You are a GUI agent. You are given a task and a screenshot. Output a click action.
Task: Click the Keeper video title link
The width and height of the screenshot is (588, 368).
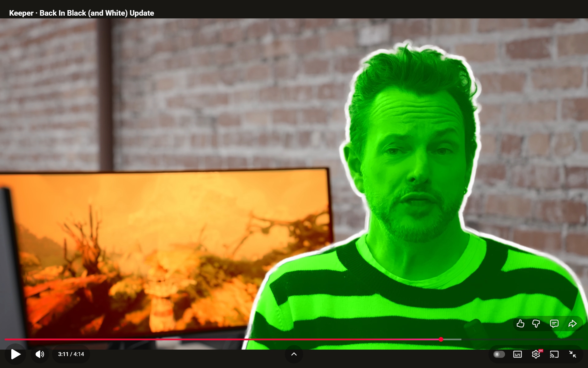point(81,13)
